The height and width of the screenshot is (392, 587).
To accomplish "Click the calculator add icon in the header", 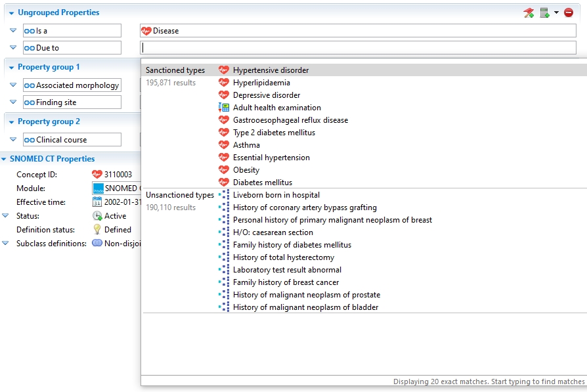I will pyautogui.click(x=544, y=12).
